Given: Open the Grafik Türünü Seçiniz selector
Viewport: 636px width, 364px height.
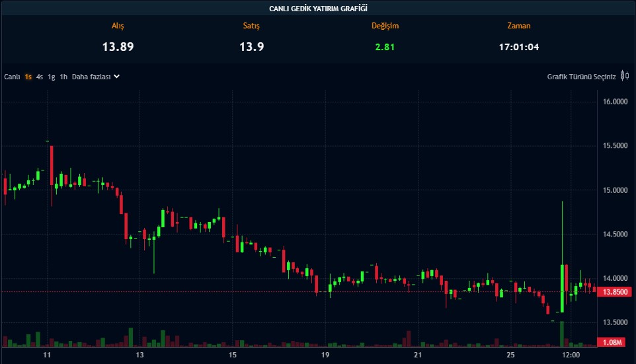Looking at the screenshot, I should (581, 77).
